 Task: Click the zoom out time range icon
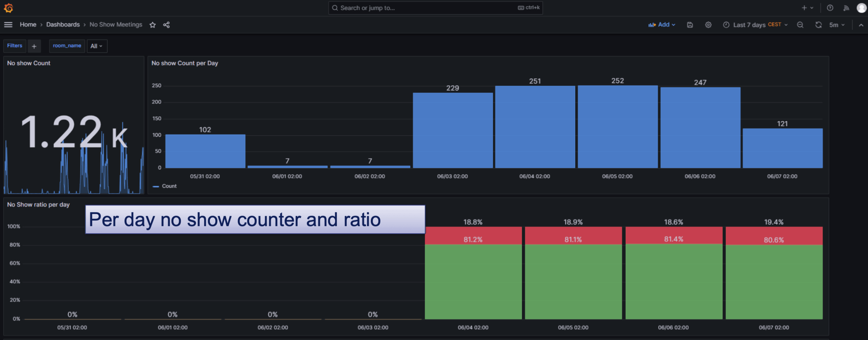click(800, 25)
